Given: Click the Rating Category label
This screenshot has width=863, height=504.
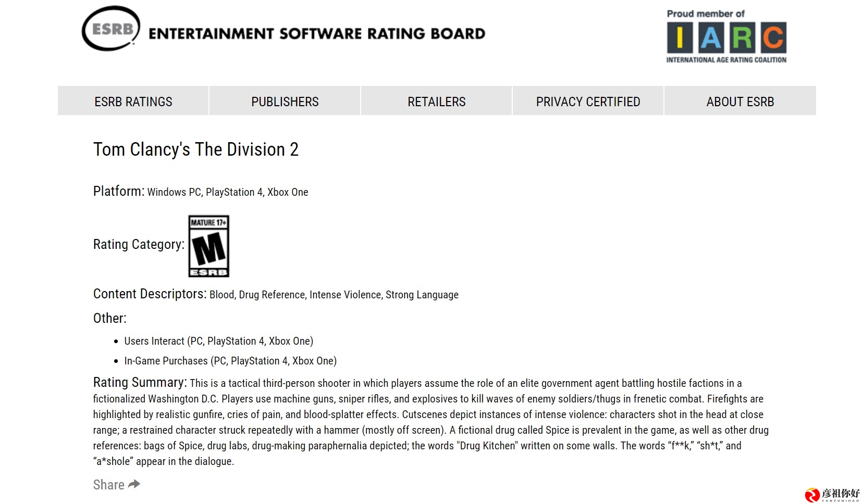Looking at the screenshot, I should (139, 244).
